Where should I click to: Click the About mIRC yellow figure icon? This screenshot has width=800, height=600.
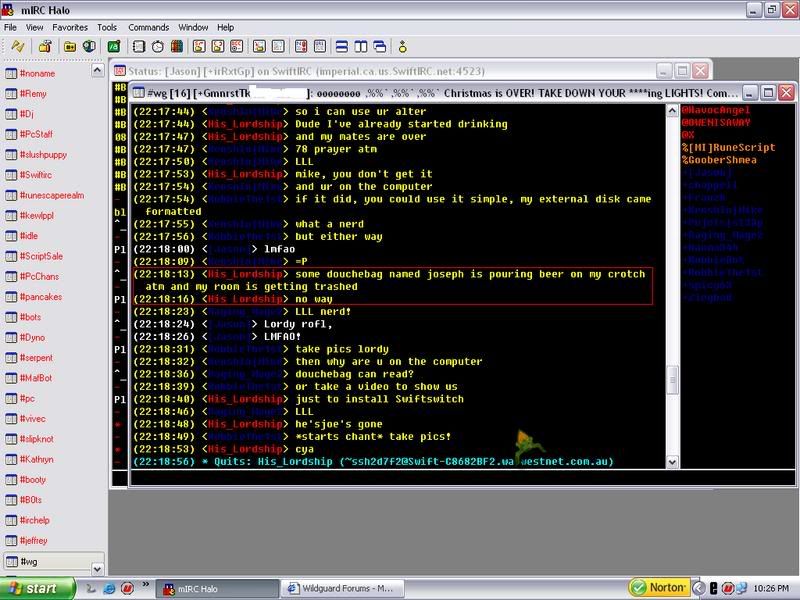click(x=403, y=46)
